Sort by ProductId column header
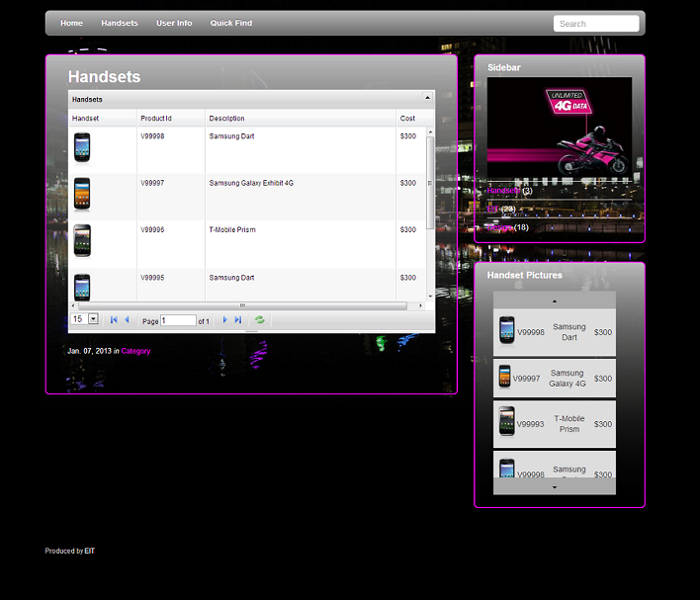 (x=171, y=119)
